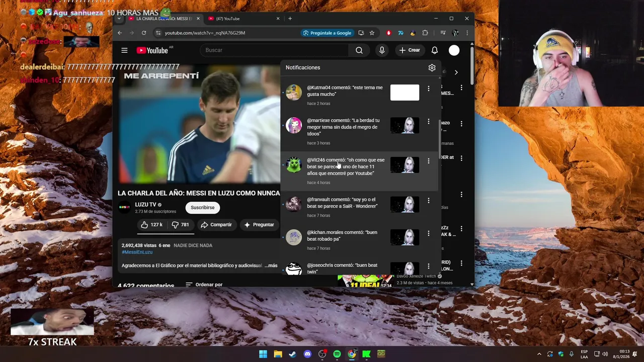The width and height of the screenshot is (644, 362).
Task: Open the #MessiEnLuzu hashtag link
Action: (x=137, y=252)
